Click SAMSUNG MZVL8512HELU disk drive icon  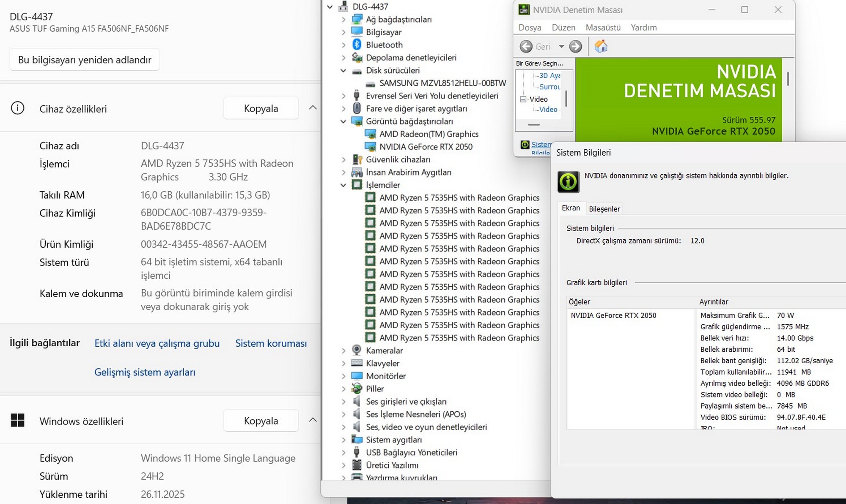370,83
